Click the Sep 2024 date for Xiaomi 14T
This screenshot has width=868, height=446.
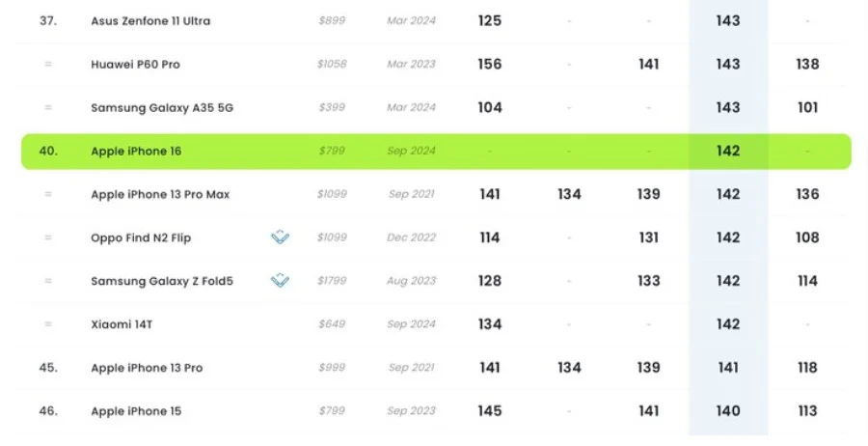point(411,324)
